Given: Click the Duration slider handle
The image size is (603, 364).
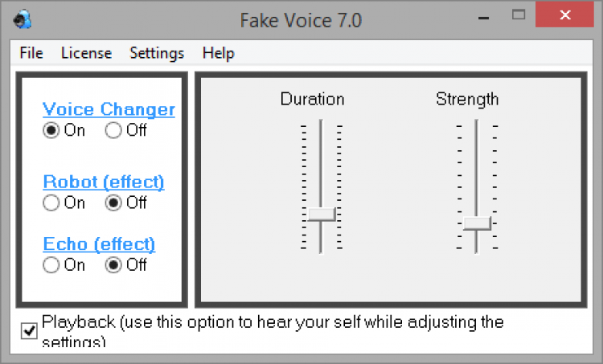Looking at the screenshot, I should 322,214.
